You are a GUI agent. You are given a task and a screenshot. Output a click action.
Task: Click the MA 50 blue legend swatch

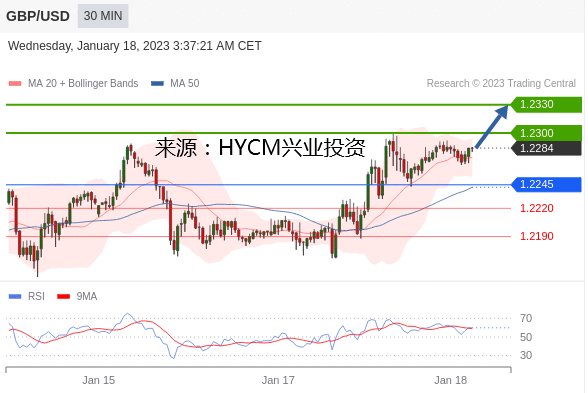point(157,84)
